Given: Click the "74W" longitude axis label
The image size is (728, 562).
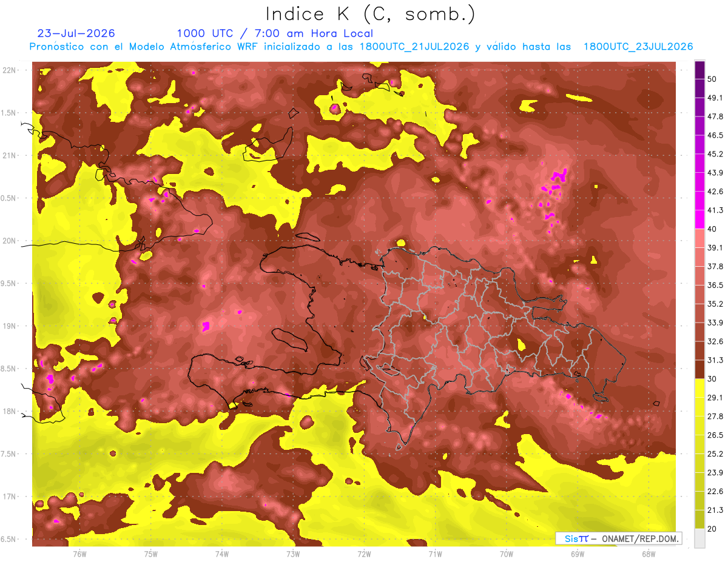Looking at the screenshot, I should point(222,554).
